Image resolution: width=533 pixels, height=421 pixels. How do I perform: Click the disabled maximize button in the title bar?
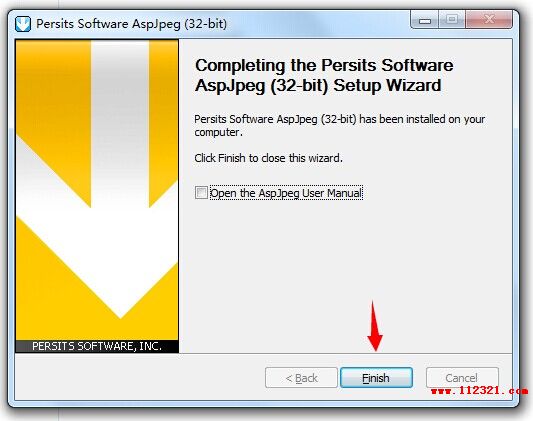coord(452,19)
